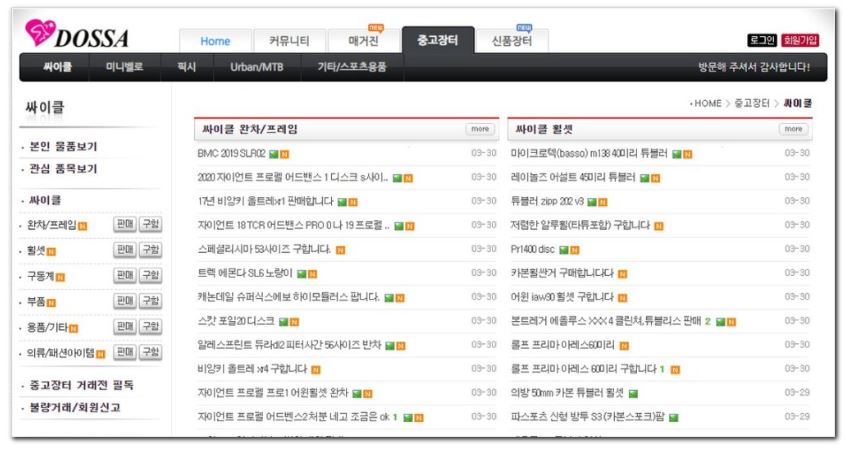Viewport: 845px width, 449px height.
Task: Click the N icon beside 저렴한 알루휠 구합니다
Action: click(659, 226)
